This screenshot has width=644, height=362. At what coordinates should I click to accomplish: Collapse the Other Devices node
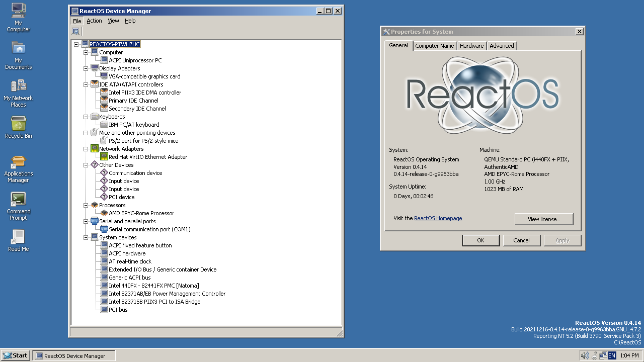pos(86,164)
